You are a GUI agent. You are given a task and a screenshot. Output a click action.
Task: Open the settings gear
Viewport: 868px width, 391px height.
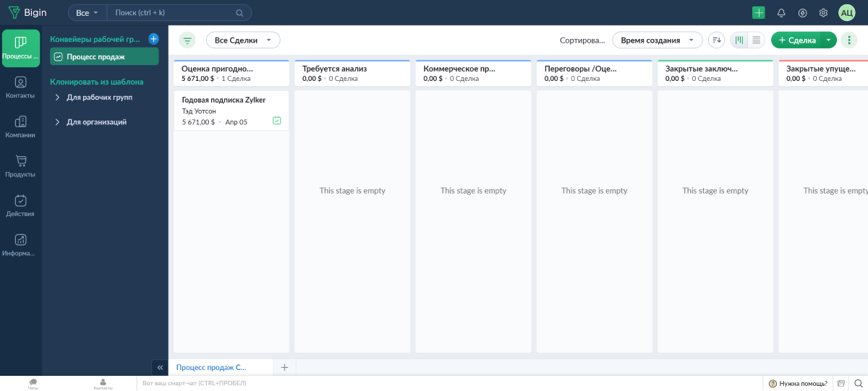click(823, 13)
